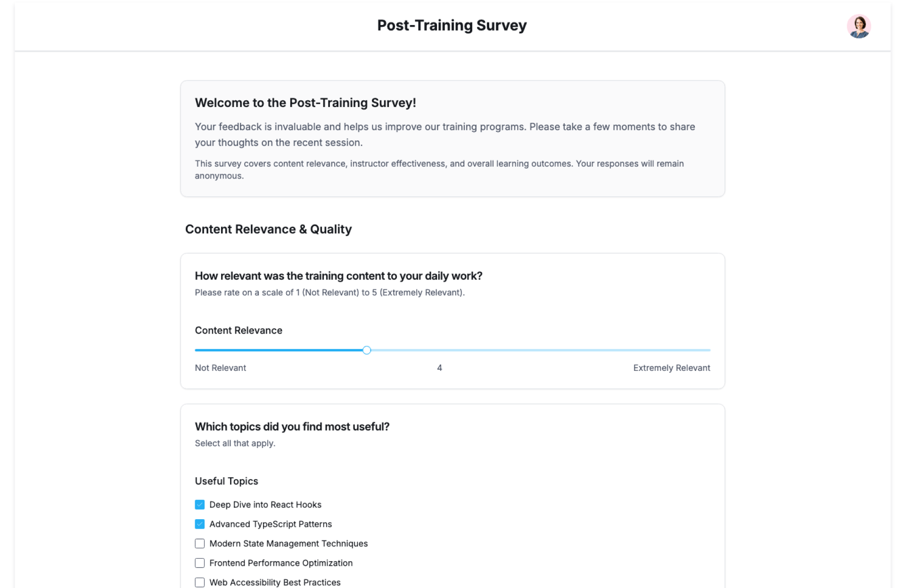Open the user profile avatar
This screenshot has width=905, height=588.
tap(858, 26)
